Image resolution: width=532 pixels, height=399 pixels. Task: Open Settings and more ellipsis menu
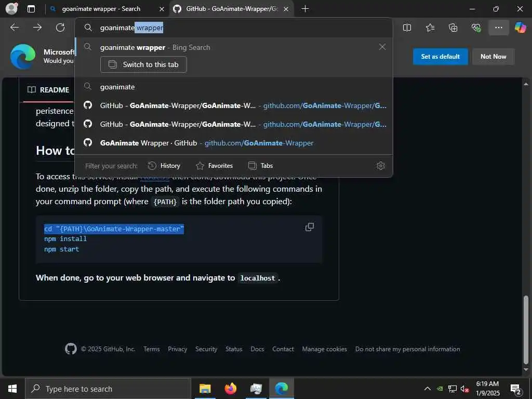point(498,28)
